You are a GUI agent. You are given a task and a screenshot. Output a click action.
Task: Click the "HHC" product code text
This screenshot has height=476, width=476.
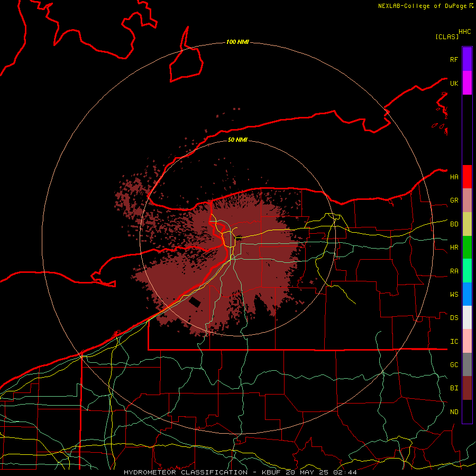pos(465,32)
